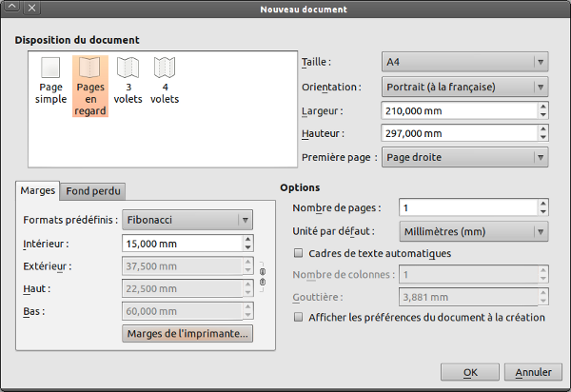Decrease Nombre de pages with the down arrow
This screenshot has height=392, width=571.
[x=543, y=212]
